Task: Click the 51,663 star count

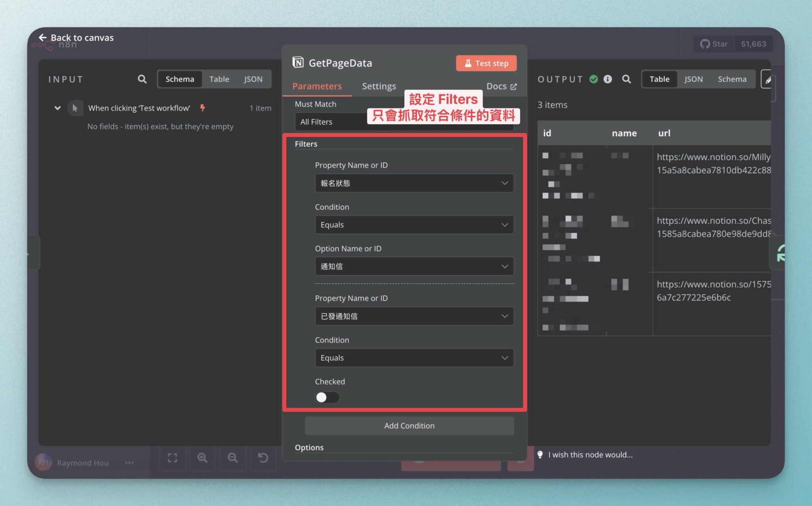Action: pos(753,44)
